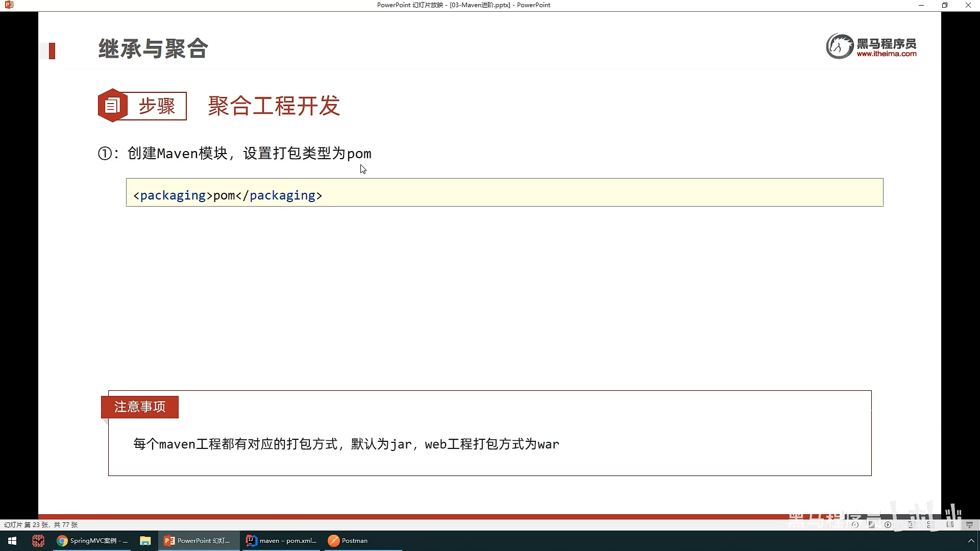
Task: Click slide counter 幻灯片 第 23 张
Action: (41, 524)
